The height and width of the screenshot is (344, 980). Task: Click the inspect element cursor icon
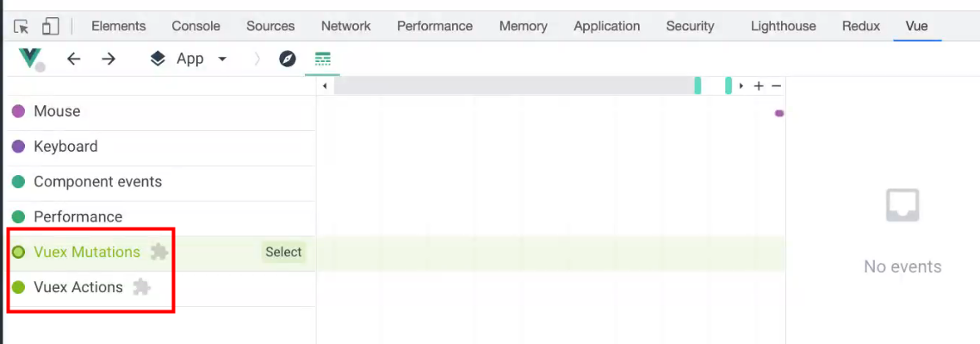pos(22,27)
